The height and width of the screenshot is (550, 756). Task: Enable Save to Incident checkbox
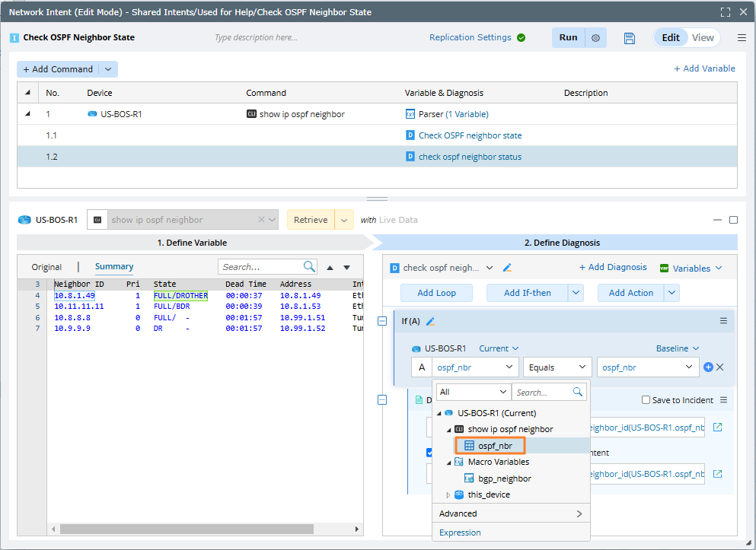click(x=646, y=400)
